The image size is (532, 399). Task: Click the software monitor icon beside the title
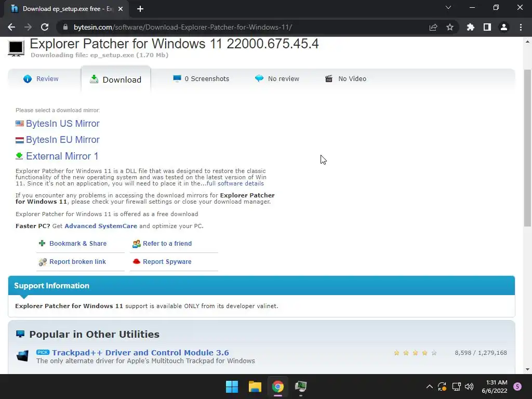(x=16, y=48)
